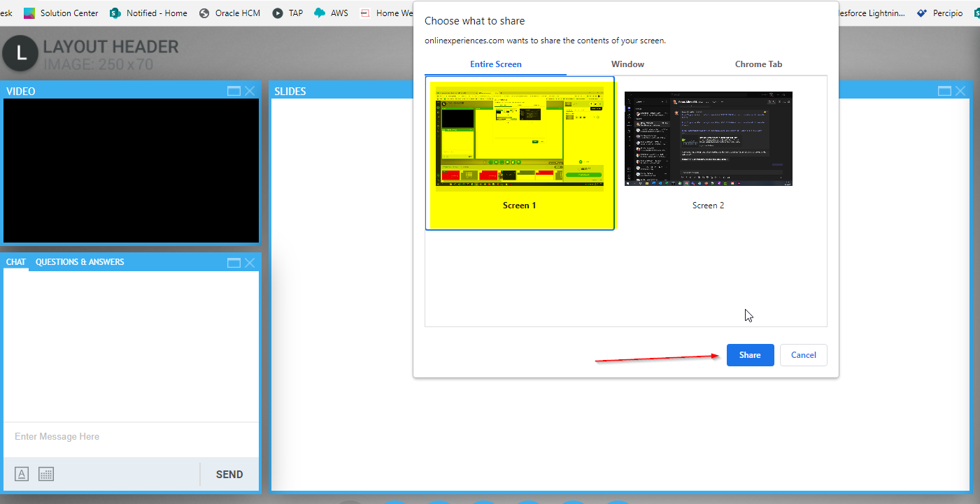
Task: Switch to the Chrome Tab option
Action: tap(758, 64)
